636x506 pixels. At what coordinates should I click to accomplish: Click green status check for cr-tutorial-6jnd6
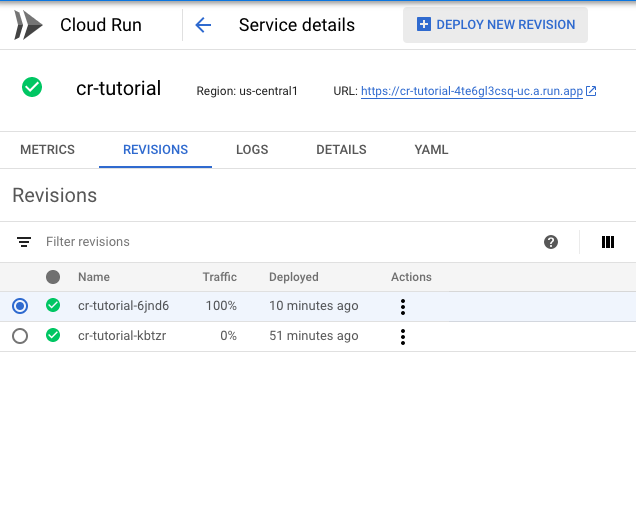click(53, 305)
